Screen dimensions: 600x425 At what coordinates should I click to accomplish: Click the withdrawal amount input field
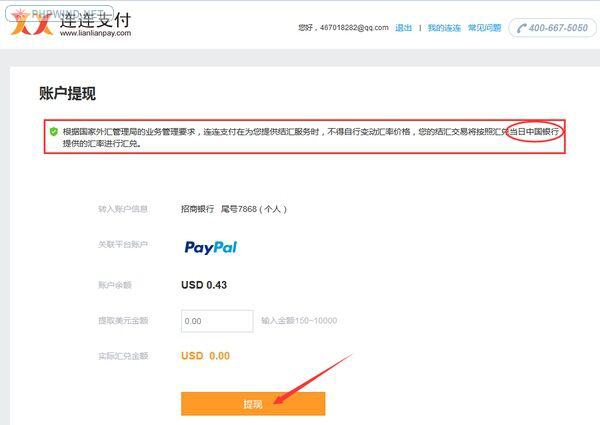point(217,321)
